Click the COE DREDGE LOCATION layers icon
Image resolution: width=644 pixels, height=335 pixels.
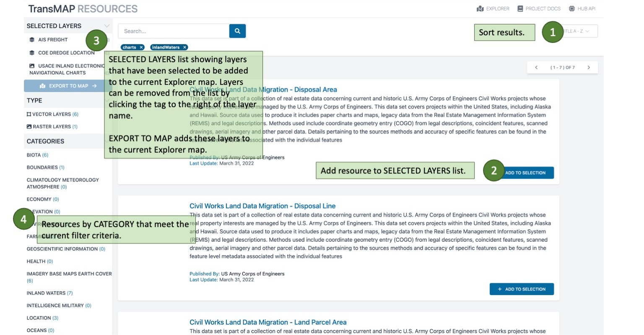tap(32, 53)
